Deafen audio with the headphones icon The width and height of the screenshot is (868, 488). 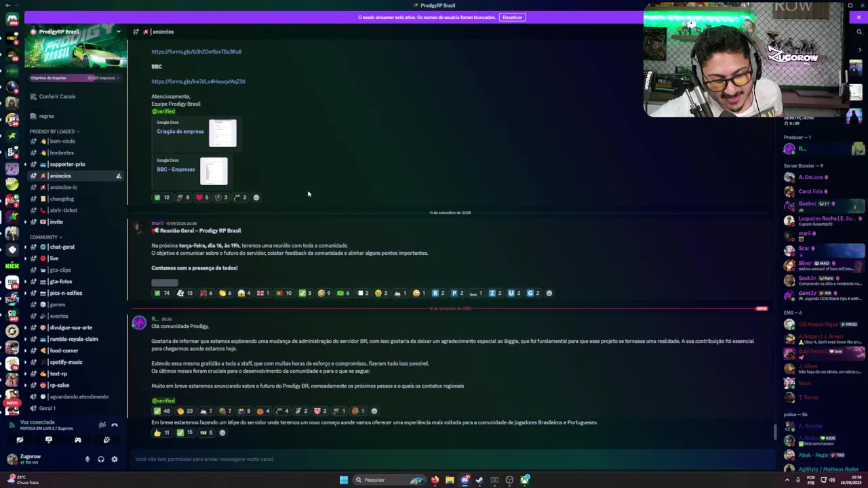pyautogui.click(x=101, y=460)
